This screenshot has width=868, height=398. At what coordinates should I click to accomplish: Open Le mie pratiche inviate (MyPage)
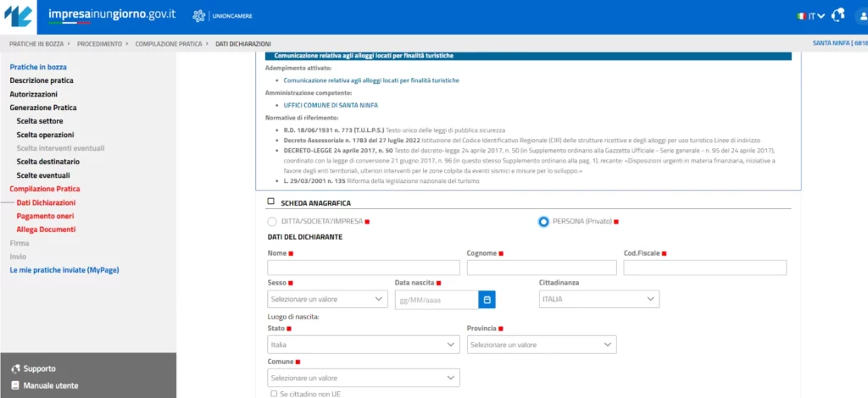64,270
